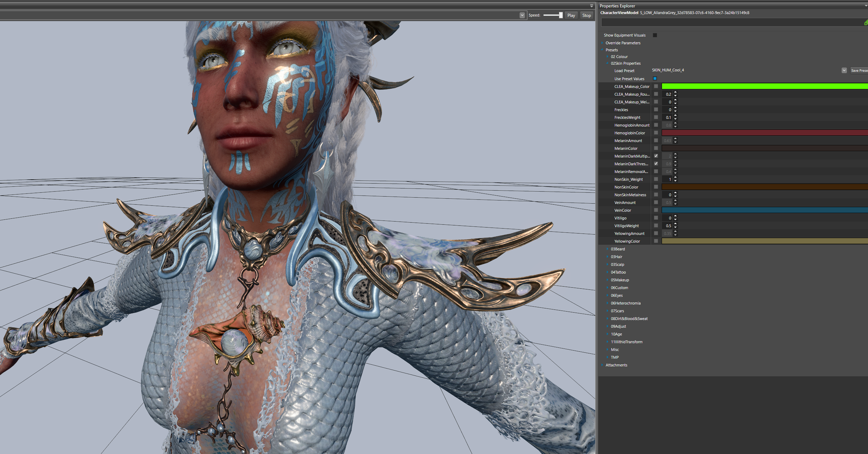Click the Play animation button
The image size is (868, 454).
(571, 15)
